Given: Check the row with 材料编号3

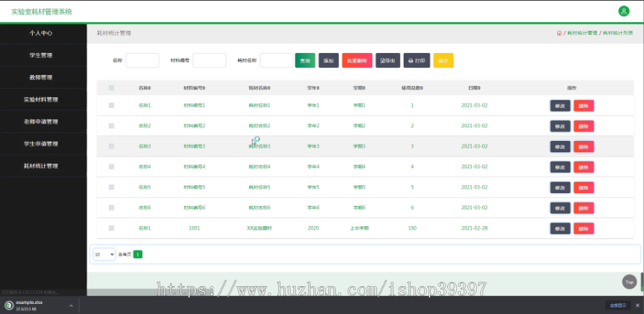Looking at the screenshot, I should coord(112,146).
